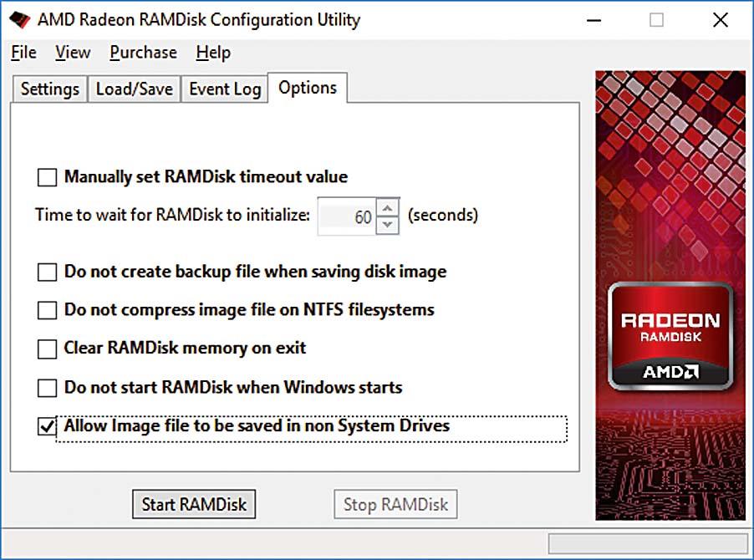This screenshot has width=754, height=560.
Task: Enable Manually set RAMDisk timeout value
Action: [x=47, y=177]
